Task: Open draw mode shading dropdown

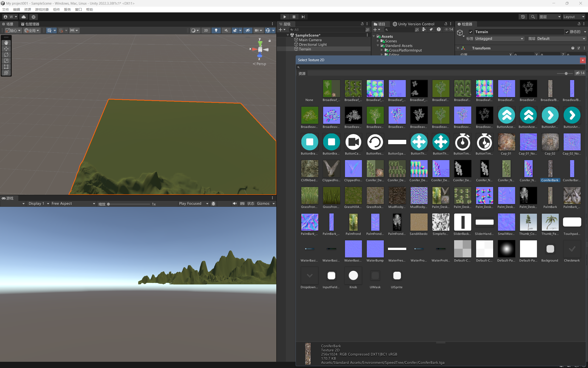Action: coord(195,30)
